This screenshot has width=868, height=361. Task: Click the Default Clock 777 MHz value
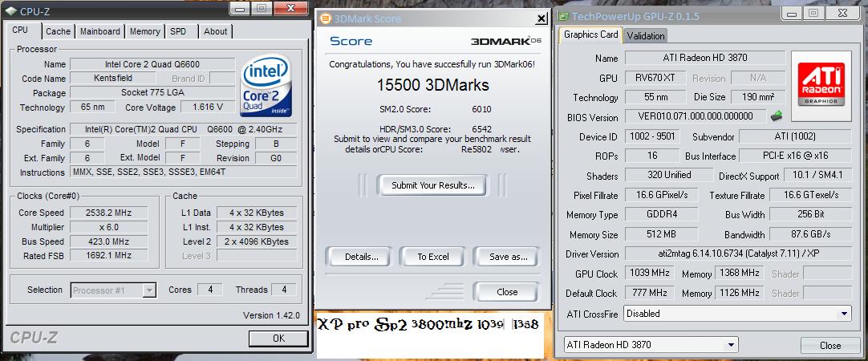649,293
